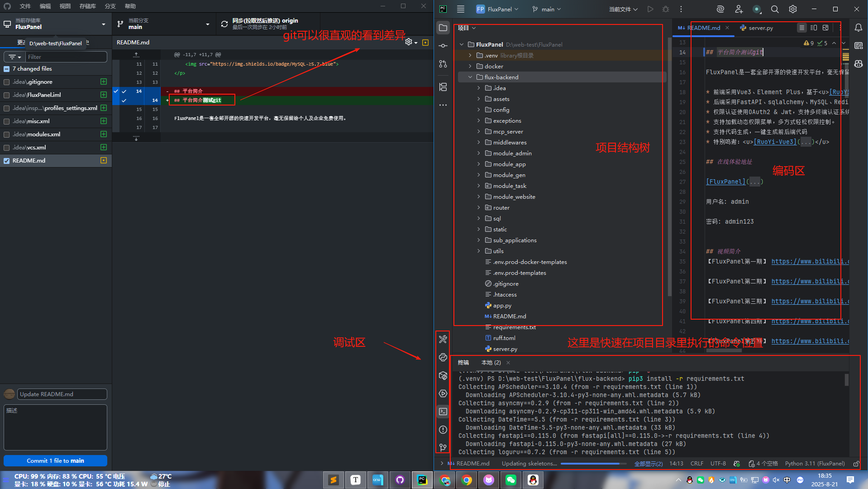Select the 本地 (2) terminal tab
This screenshot has width=868, height=489.
(x=491, y=363)
